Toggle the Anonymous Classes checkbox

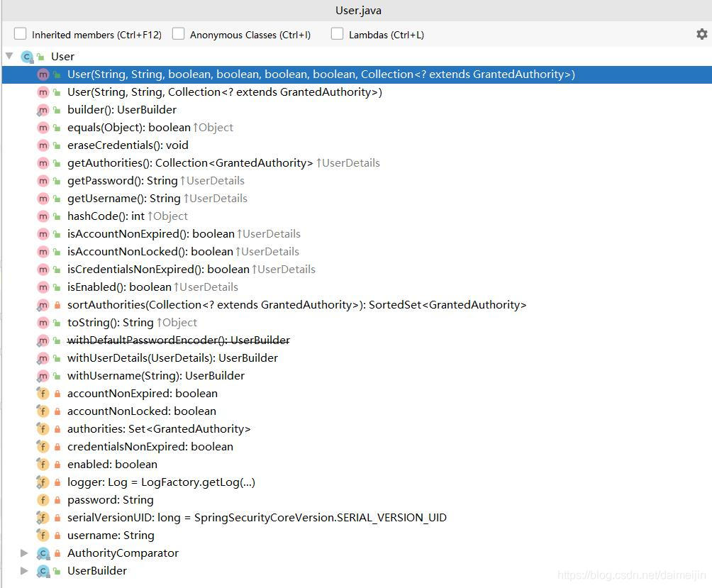pos(179,34)
